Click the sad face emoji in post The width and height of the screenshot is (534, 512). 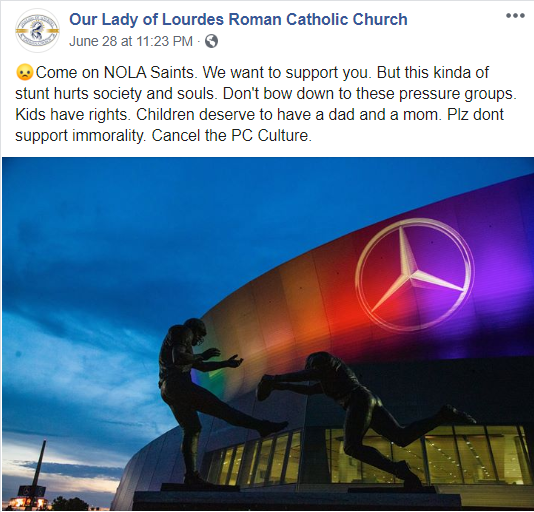pos(25,73)
